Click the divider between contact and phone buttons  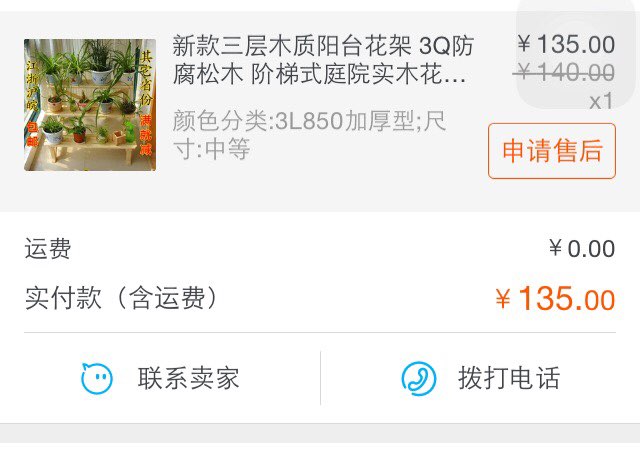[320, 378]
